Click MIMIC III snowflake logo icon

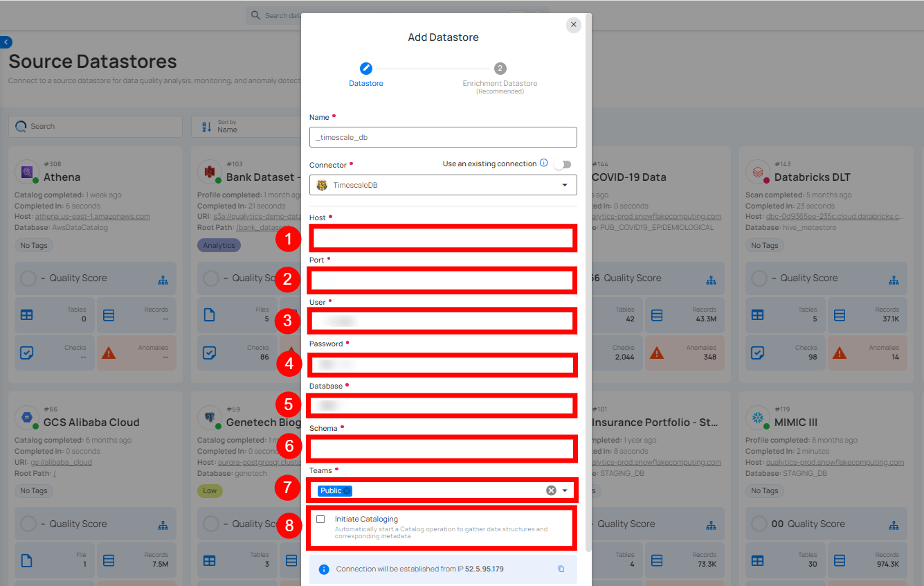point(758,417)
